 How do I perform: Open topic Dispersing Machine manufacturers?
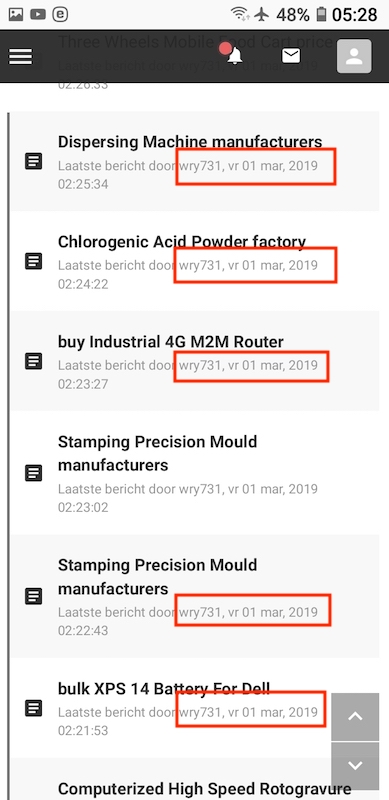point(190,141)
